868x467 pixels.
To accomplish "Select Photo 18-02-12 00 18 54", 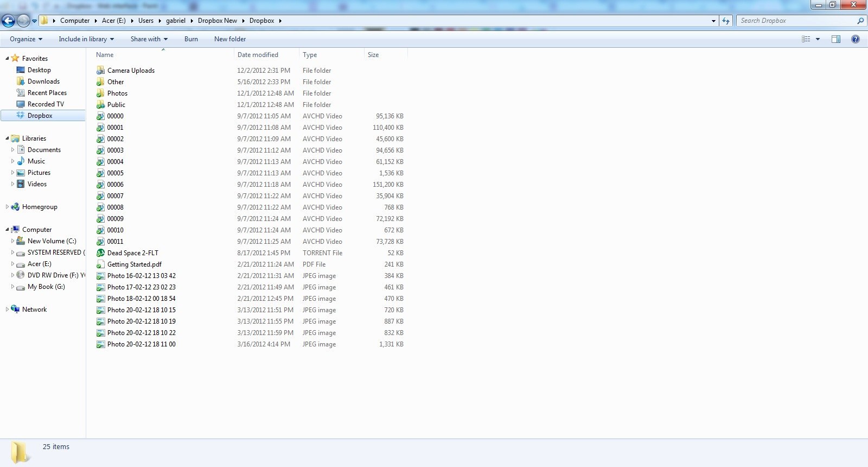I will 141,299.
